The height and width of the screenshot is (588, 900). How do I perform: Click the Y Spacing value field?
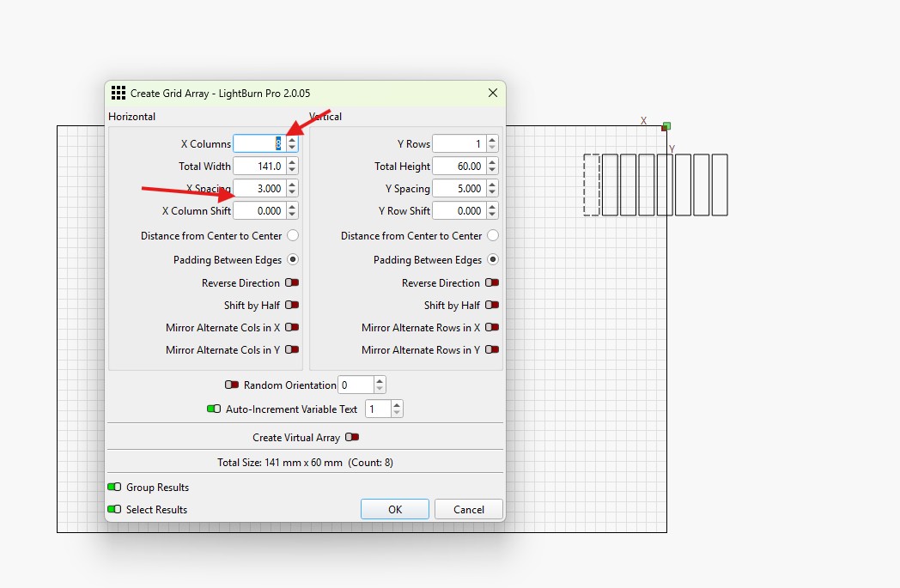coord(459,188)
